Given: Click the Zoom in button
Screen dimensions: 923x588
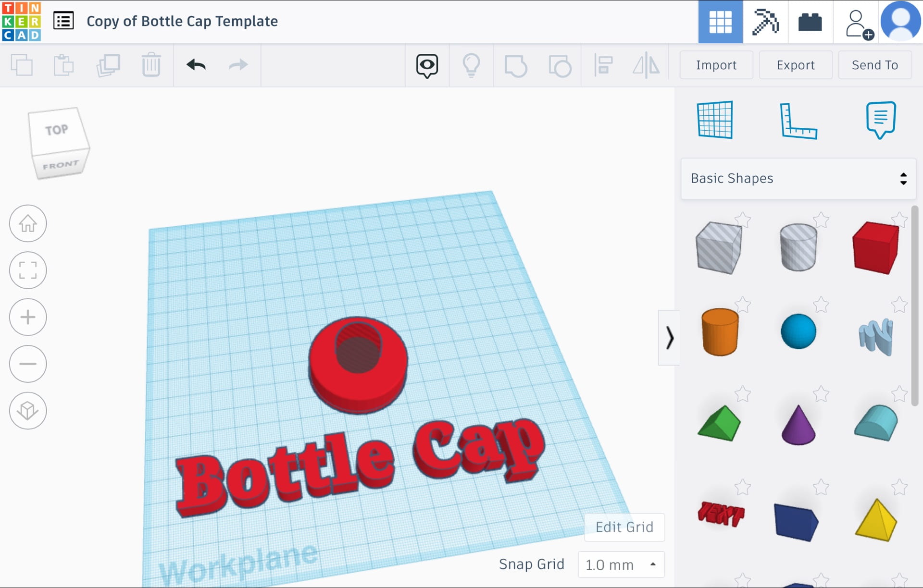Looking at the screenshot, I should (28, 317).
